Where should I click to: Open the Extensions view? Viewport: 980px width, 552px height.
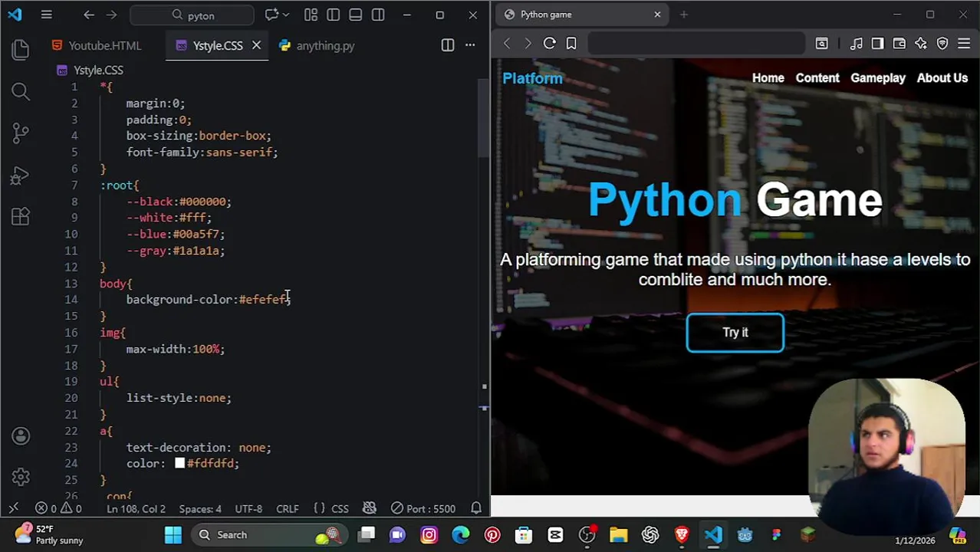coord(21,217)
